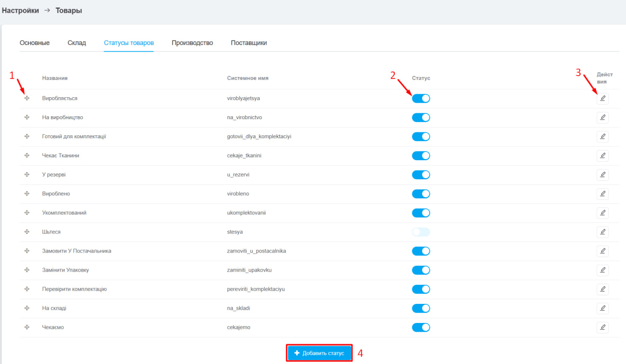Image resolution: width=626 pixels, height=364 pixels.
Task: Edit the Чекаємо status
Action: click(603, 327)
